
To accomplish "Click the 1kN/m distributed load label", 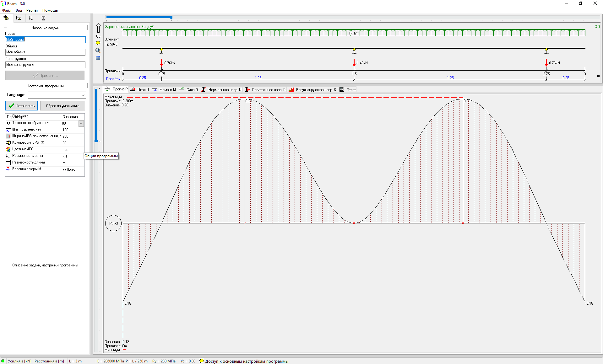I will [354, 33].
